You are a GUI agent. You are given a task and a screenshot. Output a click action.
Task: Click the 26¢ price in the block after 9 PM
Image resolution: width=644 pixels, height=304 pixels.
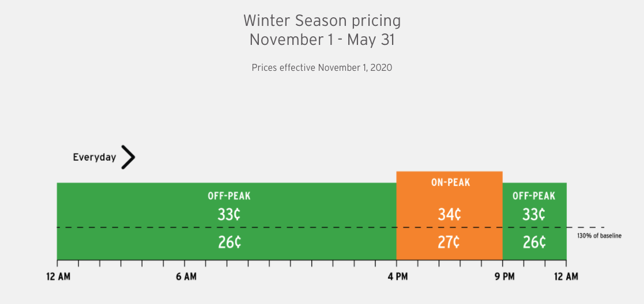534,242
